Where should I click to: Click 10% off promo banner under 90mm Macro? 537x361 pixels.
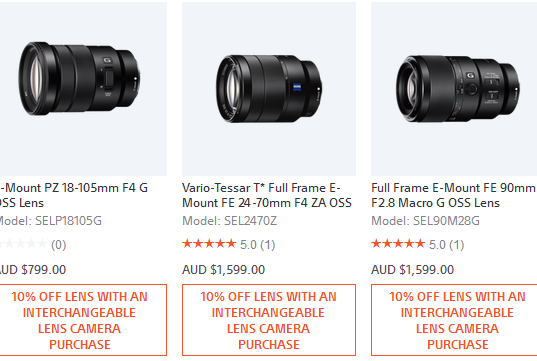point(454,320)
